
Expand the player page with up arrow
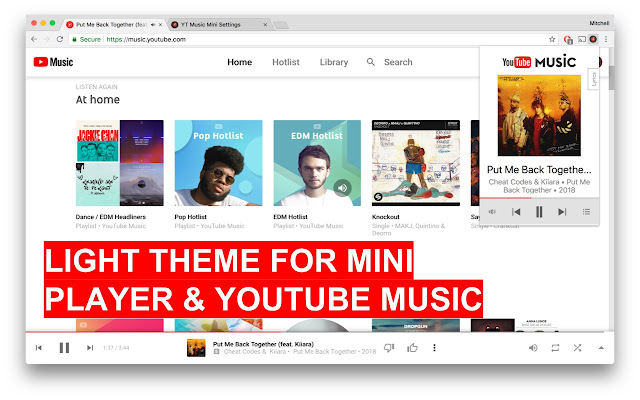[601, 348]
